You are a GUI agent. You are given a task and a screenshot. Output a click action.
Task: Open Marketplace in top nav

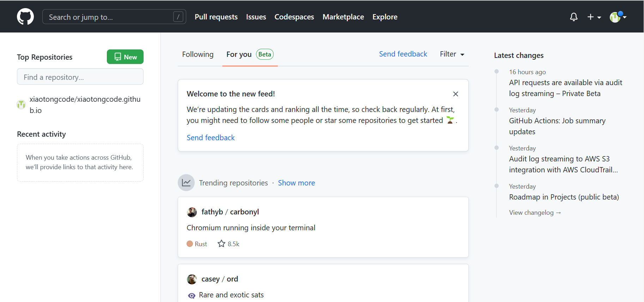coord(343,17)
